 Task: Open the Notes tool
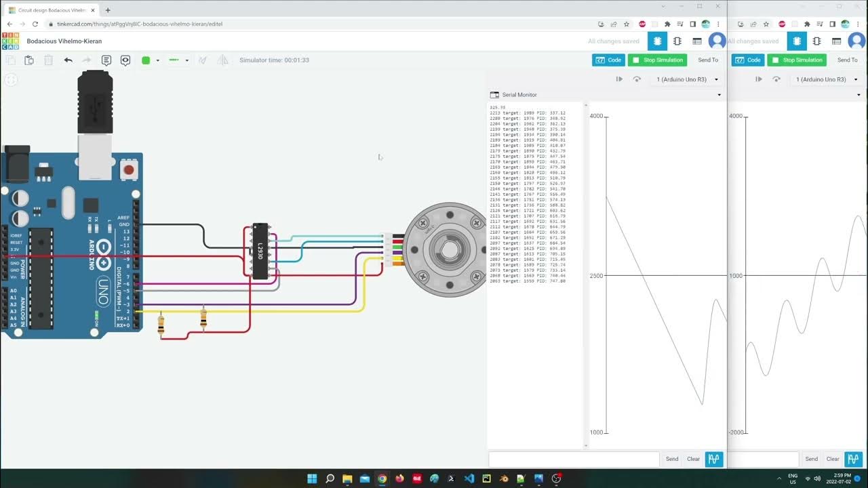[x=106, y=60]
